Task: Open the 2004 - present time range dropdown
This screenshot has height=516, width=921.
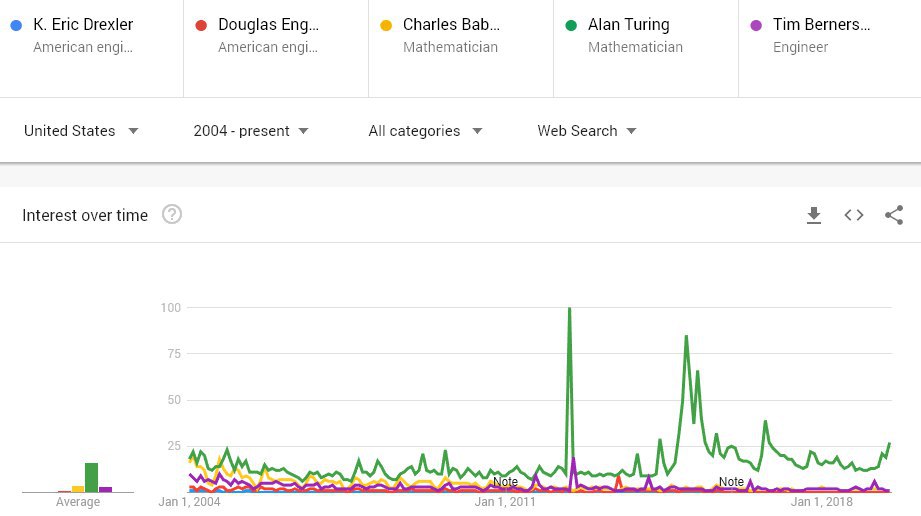Action: tap(251, 130)
